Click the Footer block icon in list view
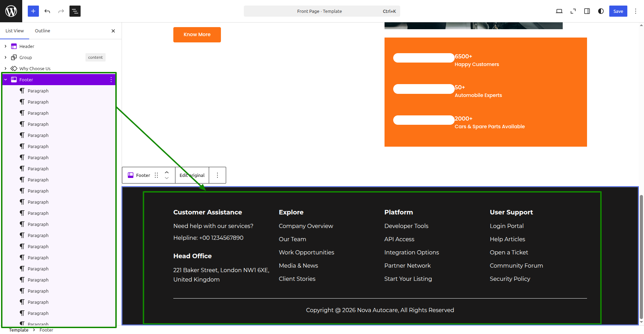The image size is (644, 334). click(14, 80)
